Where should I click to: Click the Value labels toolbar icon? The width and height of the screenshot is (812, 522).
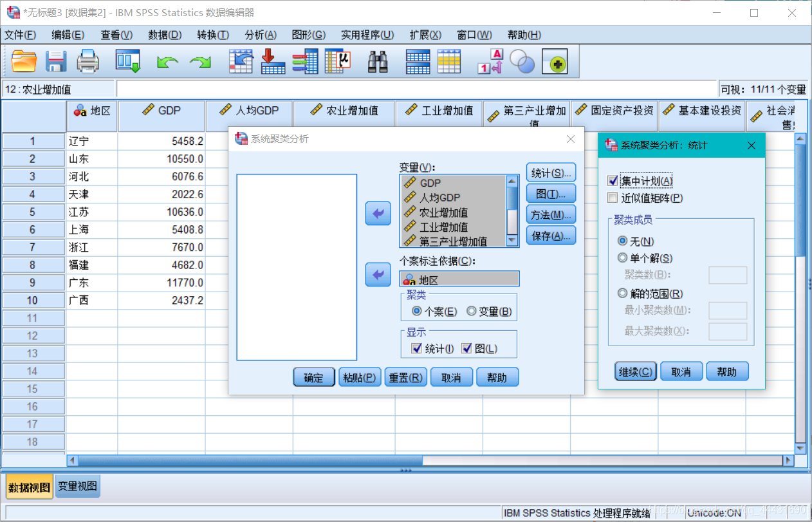click(x=490, y=62)
